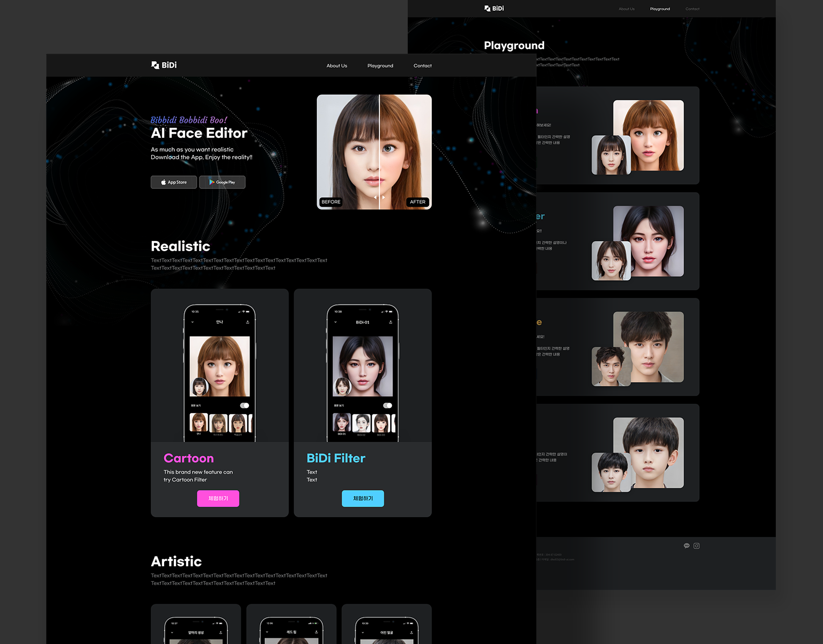Image resolution: width=823 pixels, height=644 pixels.
Task: Open Contact in the front page nav
Action: (x=423, y=65)
